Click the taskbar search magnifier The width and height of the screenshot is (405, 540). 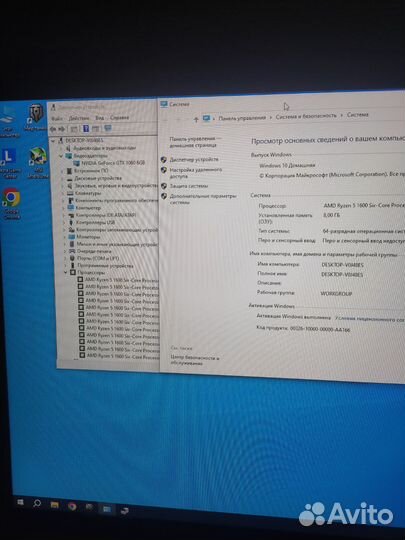37,503
